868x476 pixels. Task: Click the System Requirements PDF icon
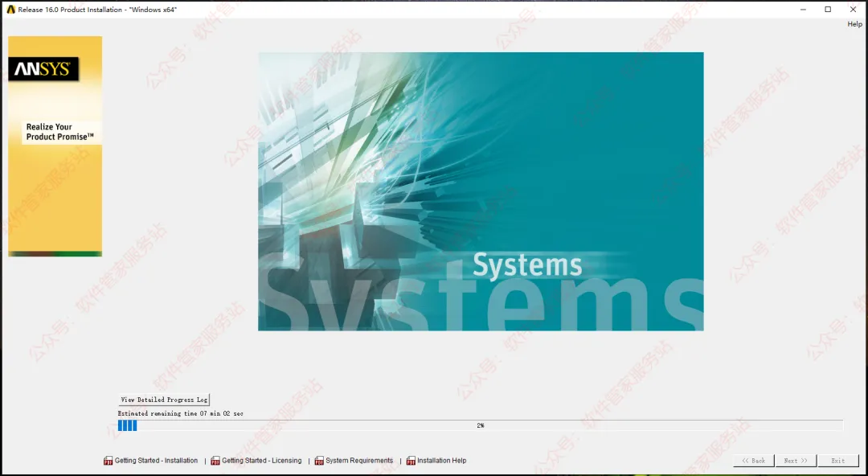pos(319,461)
